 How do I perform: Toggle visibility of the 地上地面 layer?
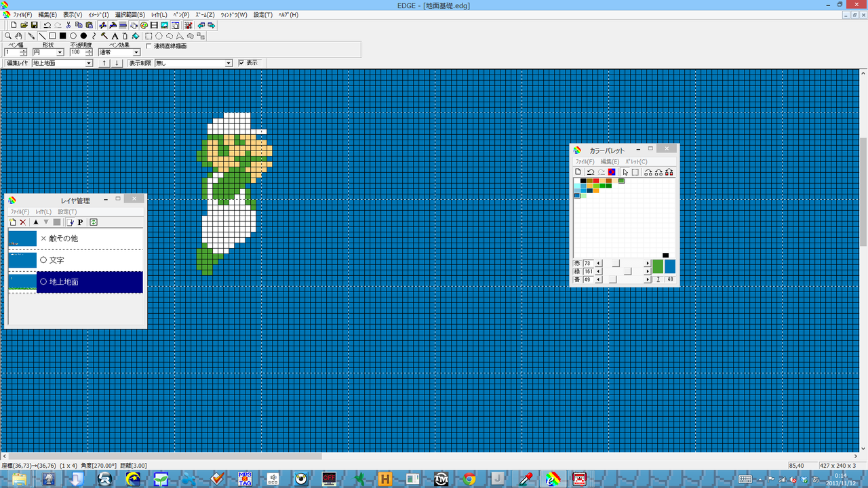pos(43,282)
